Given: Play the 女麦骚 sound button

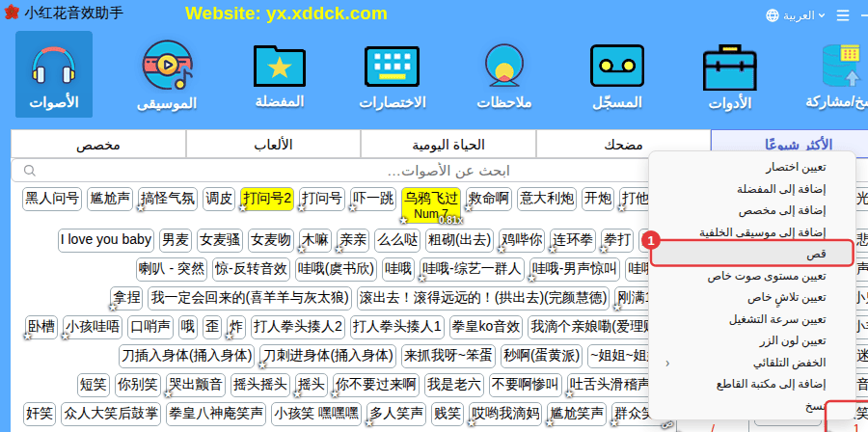Looking at the screenshot, I should click(x=220, y=240).
